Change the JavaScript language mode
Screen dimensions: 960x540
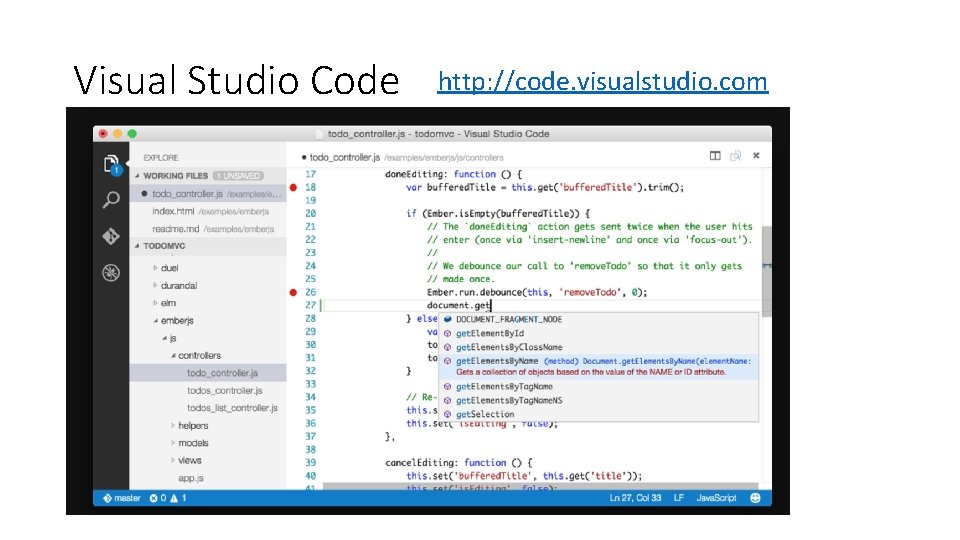(x=716, y=498)
